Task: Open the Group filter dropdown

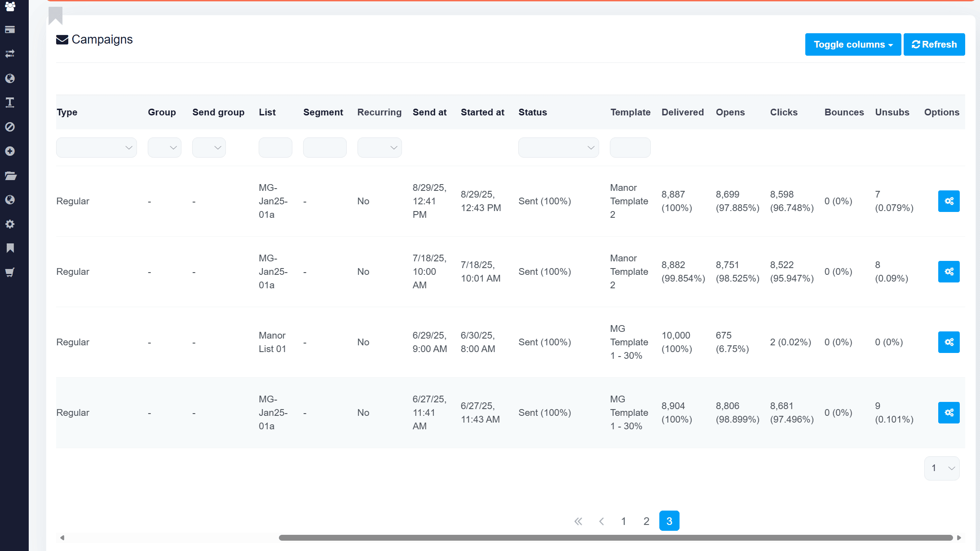Action: point(164,148)
